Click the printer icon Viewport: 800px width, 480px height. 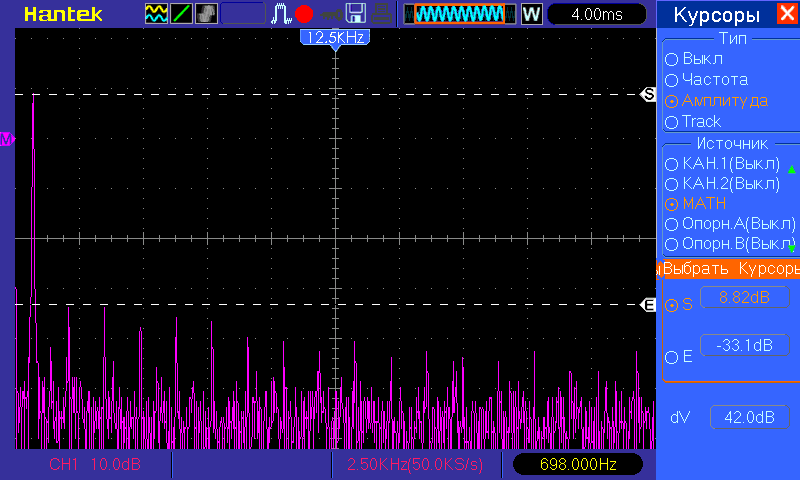(x=381, y=14)
